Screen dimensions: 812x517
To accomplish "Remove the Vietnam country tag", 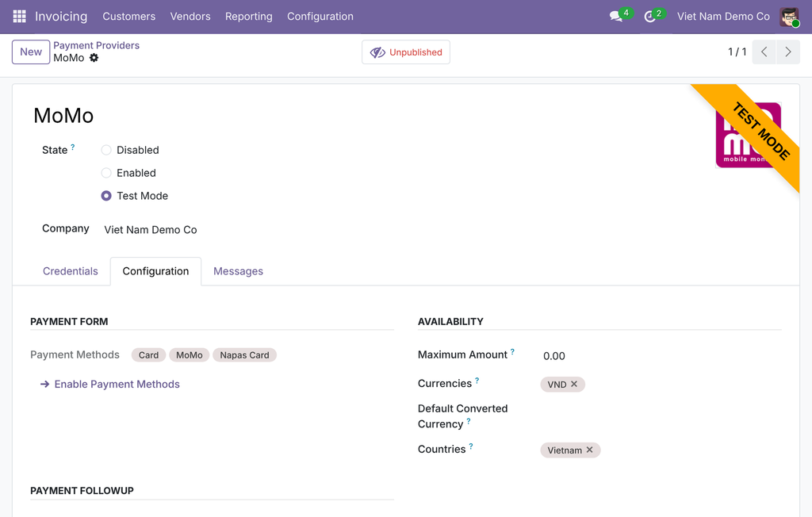I will coord(589,450).
